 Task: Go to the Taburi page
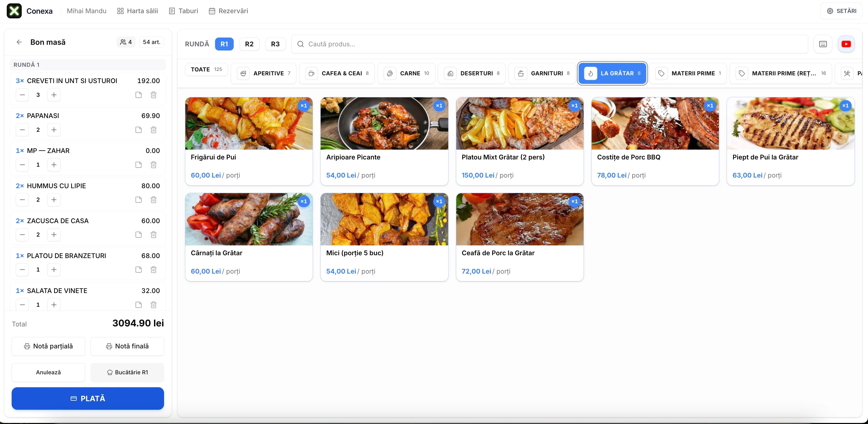pos(184,11)
